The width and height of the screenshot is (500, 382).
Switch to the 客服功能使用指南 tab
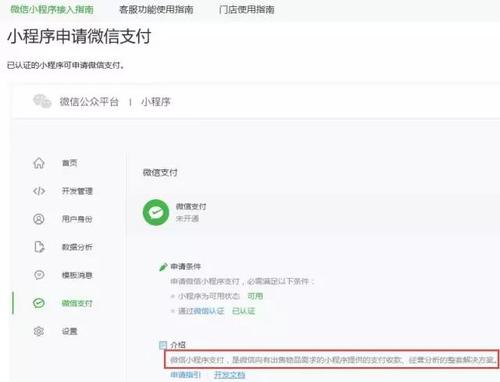pyautogui.click(x=156, y=9)
